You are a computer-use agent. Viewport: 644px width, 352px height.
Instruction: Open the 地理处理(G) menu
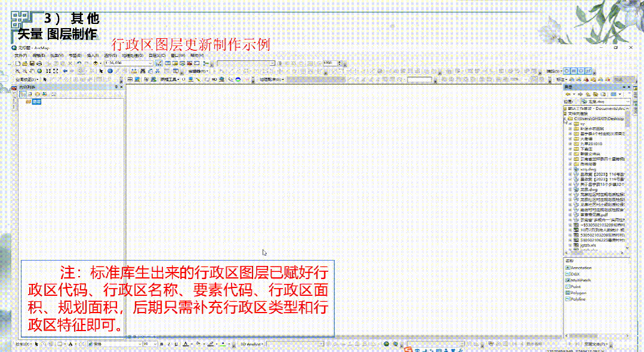pos(133,56)
